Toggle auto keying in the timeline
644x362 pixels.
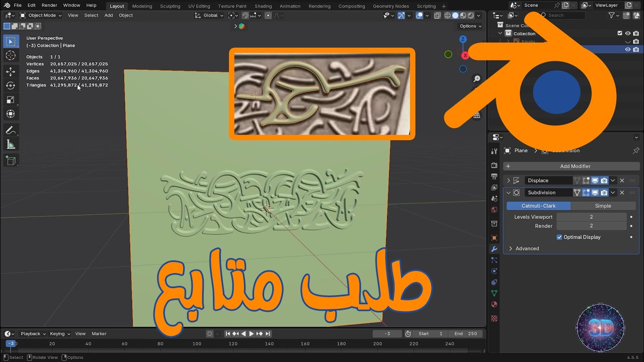[210, 333]
